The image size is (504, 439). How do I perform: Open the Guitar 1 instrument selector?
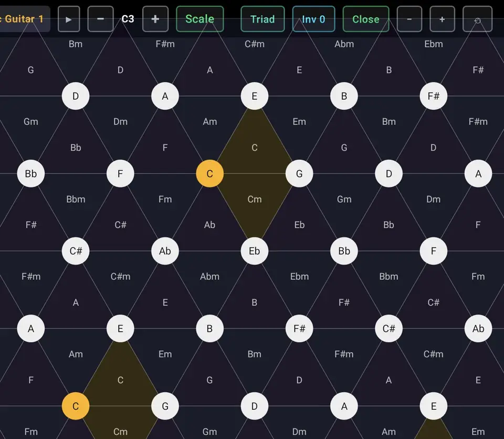[24, 19]
